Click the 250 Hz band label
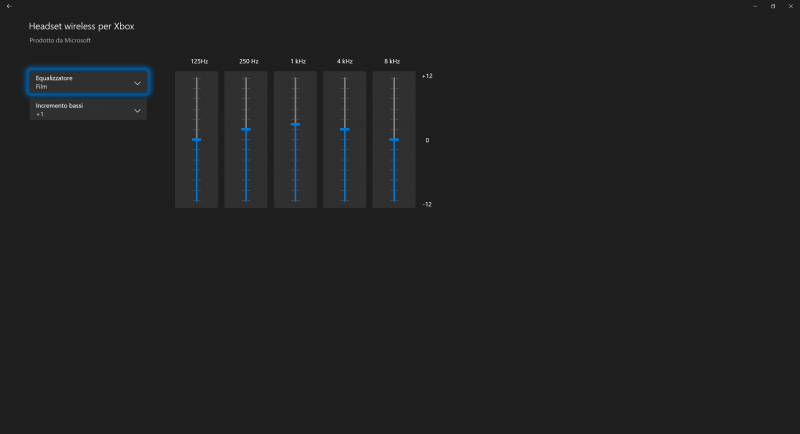800x434 pixels. point(248,61)
